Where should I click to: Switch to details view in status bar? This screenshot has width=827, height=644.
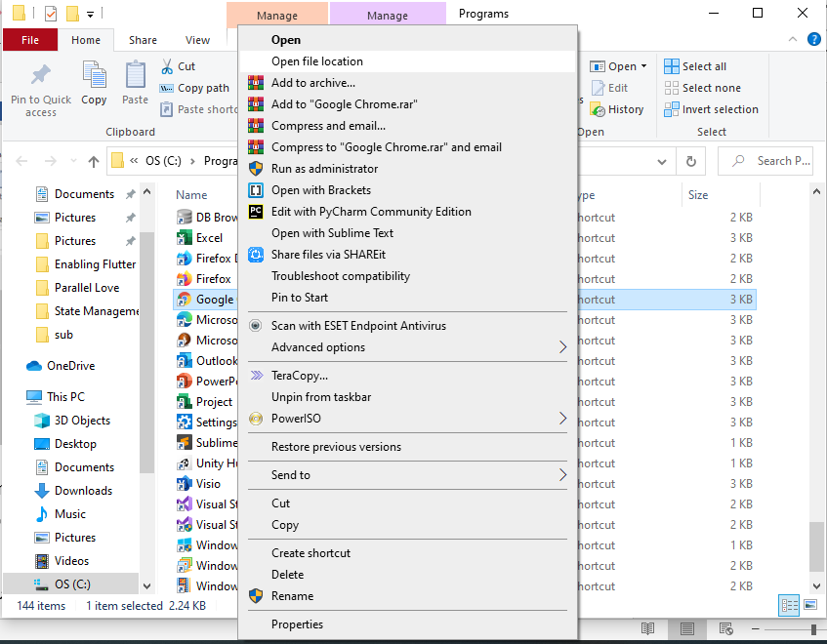click(789, 606)
